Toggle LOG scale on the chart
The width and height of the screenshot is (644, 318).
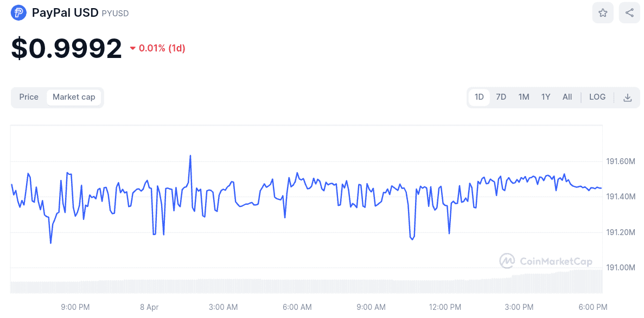tap(597, 97)
